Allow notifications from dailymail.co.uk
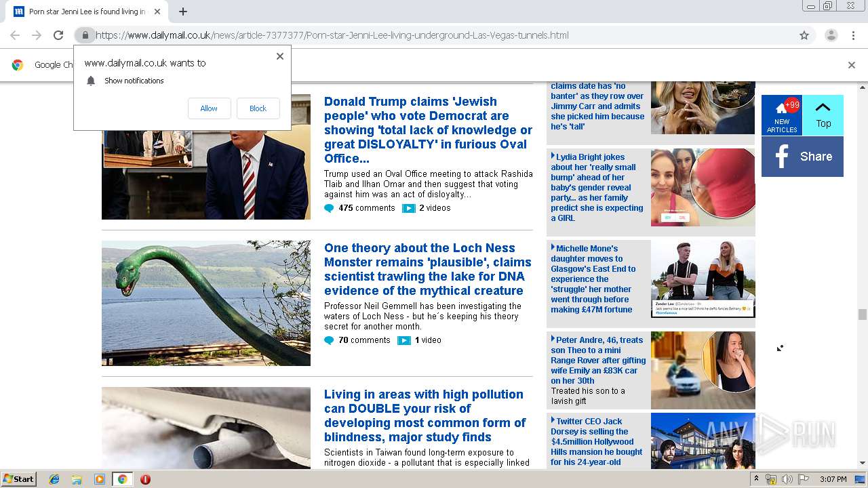The width and height of the screenshot is (868, 488). [x=209, y=108]
